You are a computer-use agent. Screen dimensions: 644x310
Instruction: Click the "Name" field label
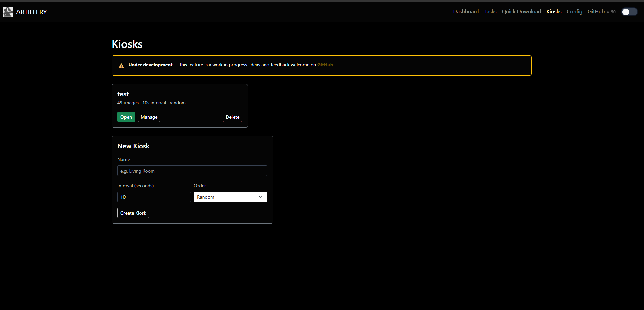coord(123,159)
